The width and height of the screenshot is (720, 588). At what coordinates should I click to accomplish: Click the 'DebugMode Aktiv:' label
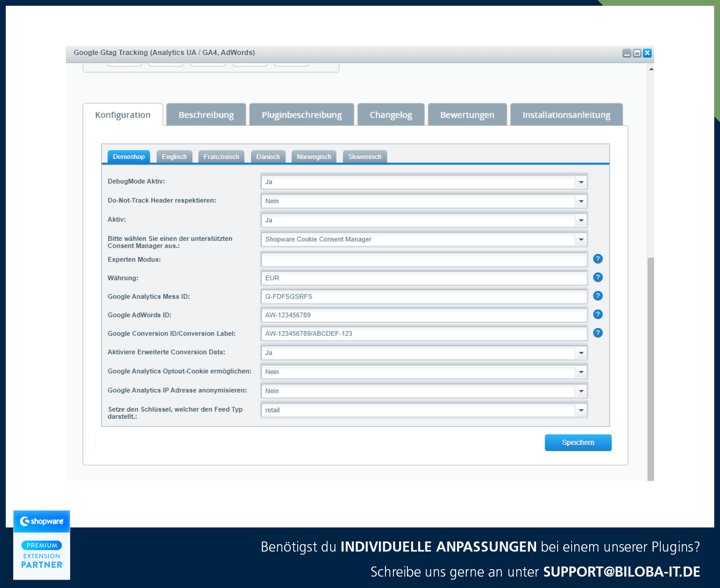tap(136, 181)
